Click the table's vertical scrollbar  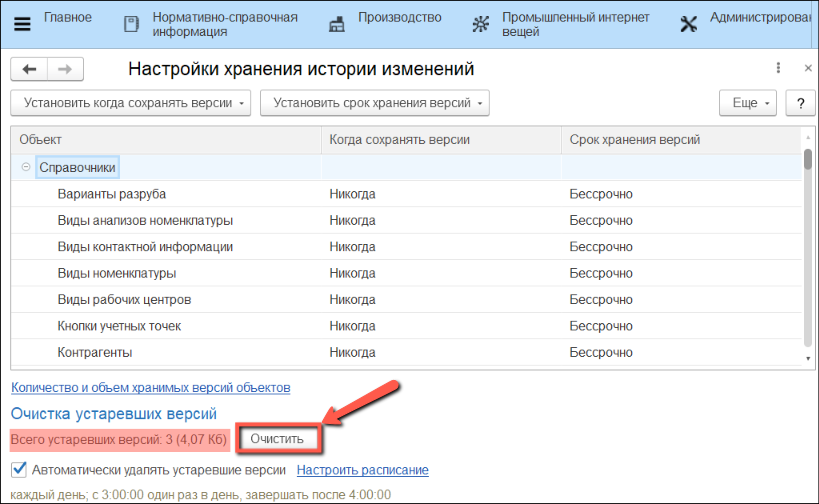[x=807, y=250]
